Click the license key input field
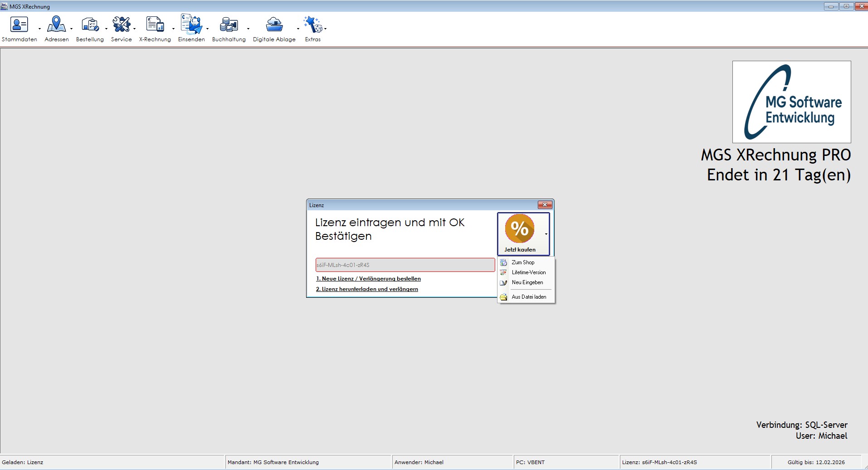This screenshot has width=868, height=470. click(x=405, y=265)
